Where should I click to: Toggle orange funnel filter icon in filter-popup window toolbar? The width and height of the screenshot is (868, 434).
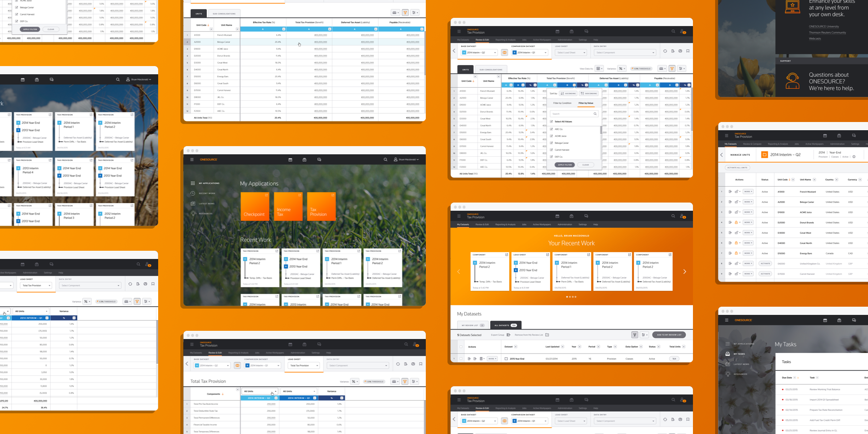tap(672, 68)
